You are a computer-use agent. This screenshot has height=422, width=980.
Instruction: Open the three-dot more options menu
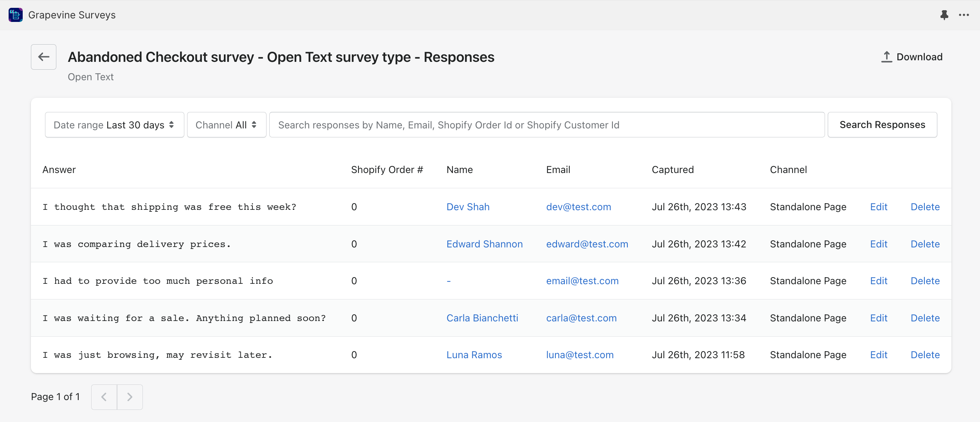964,15
